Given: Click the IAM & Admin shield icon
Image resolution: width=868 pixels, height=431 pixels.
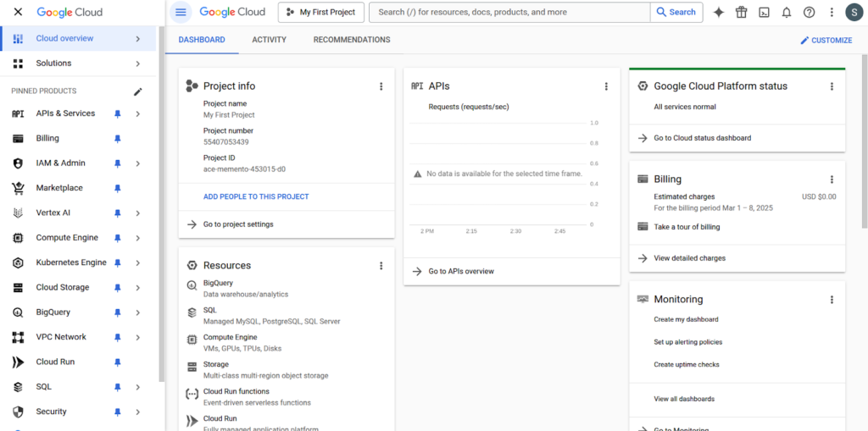Looking at the screenshot, I should click(x=19, y=163).
